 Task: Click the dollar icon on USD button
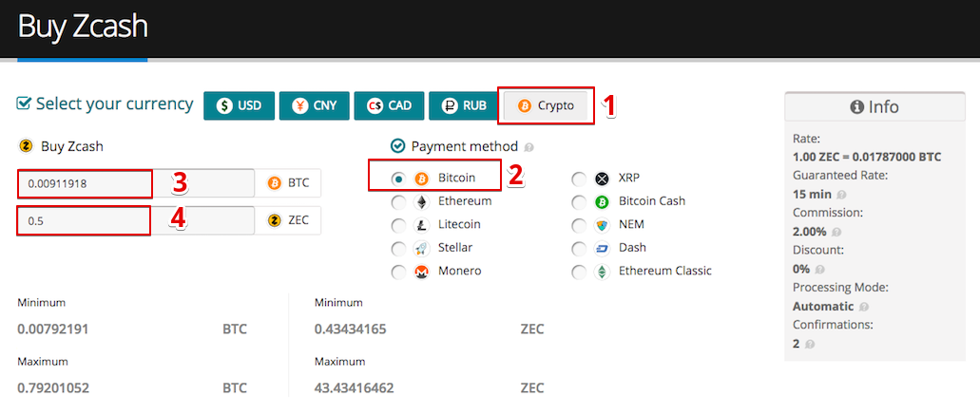[224, 106]
